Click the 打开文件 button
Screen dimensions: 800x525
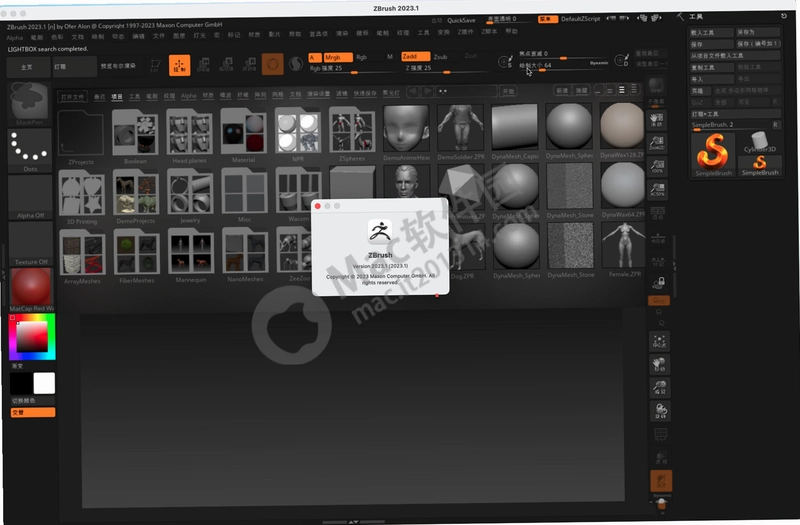tap(72, 96)
